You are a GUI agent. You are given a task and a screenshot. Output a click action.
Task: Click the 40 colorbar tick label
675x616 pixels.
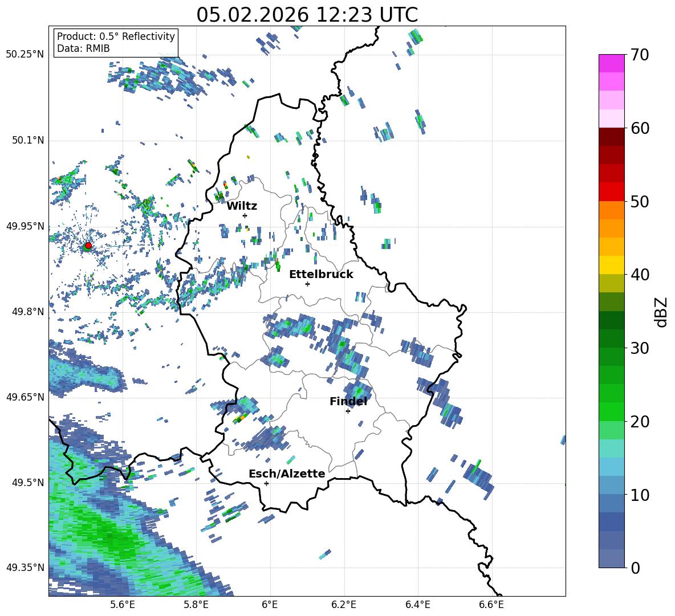pyautogui.click(x=640, y=275)
